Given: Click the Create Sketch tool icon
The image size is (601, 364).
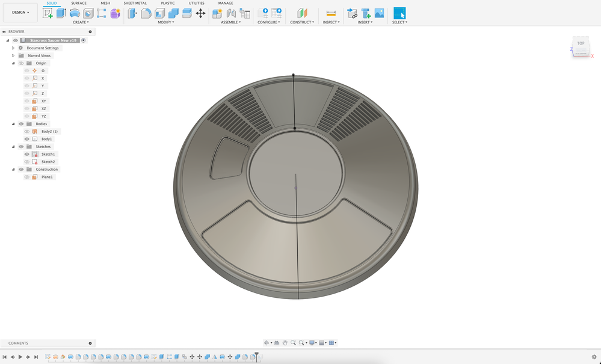Looking at the screenshot, I should click(48, 13).
